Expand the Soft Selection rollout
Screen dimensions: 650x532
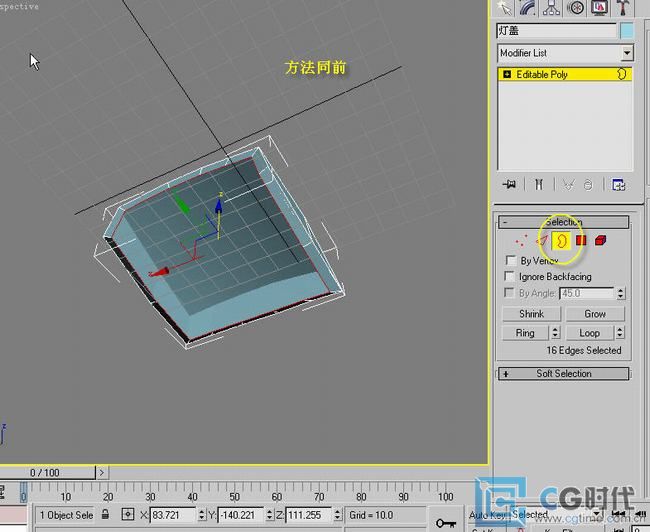click(x=564, y=374)
